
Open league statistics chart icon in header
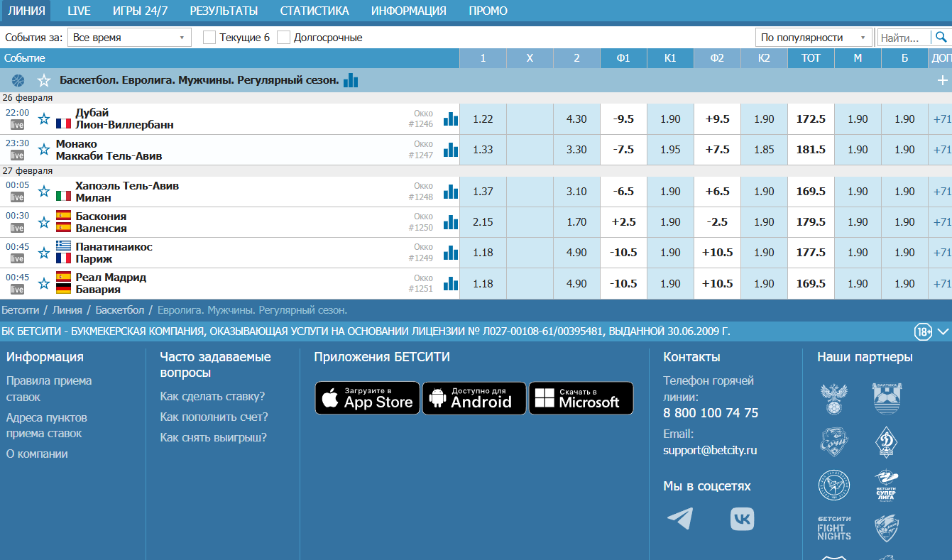pyautogui.click(x=351, y=81)
